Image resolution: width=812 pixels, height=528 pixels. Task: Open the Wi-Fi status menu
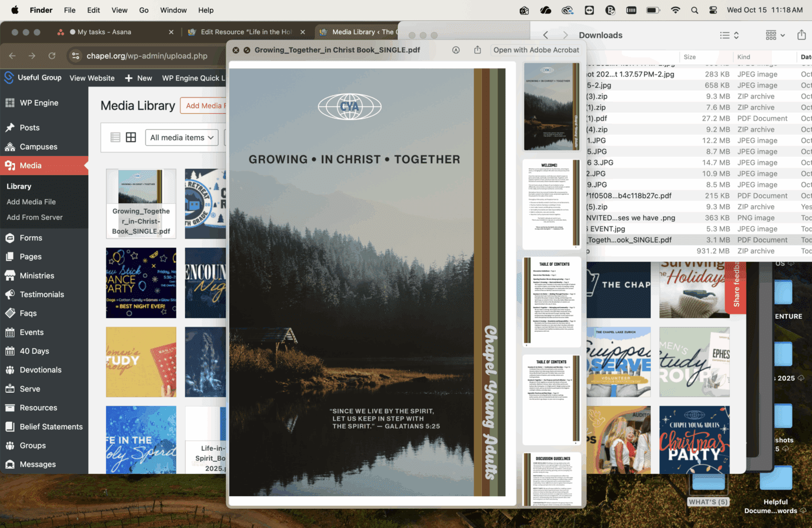pos(675,10)
